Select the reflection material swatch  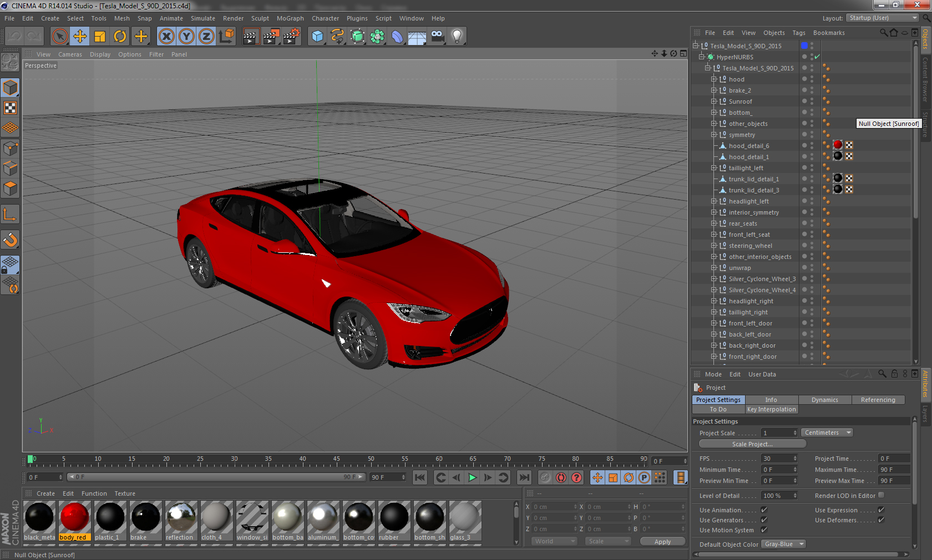[x=181, y=521]
